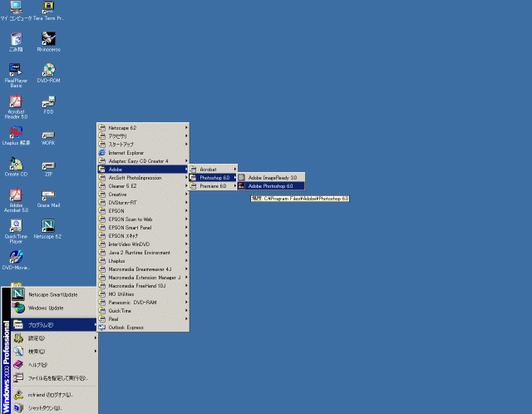The width and height of the screenshot is (532, 414).
Task: Select the DVD-ROM desktop icon
Action: 49,71
